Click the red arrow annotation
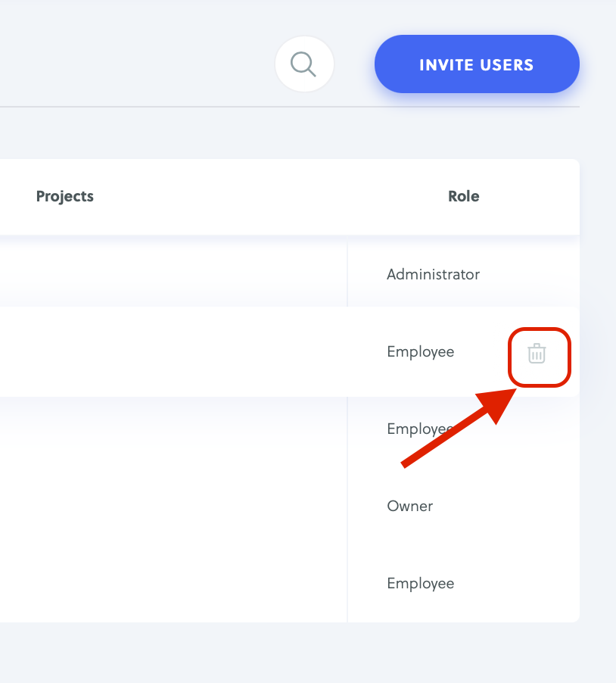 [459, 428]
